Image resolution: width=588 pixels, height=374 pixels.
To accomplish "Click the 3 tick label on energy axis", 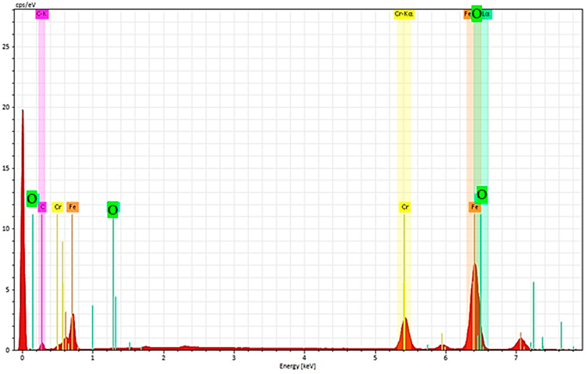I will click(234, 358).
